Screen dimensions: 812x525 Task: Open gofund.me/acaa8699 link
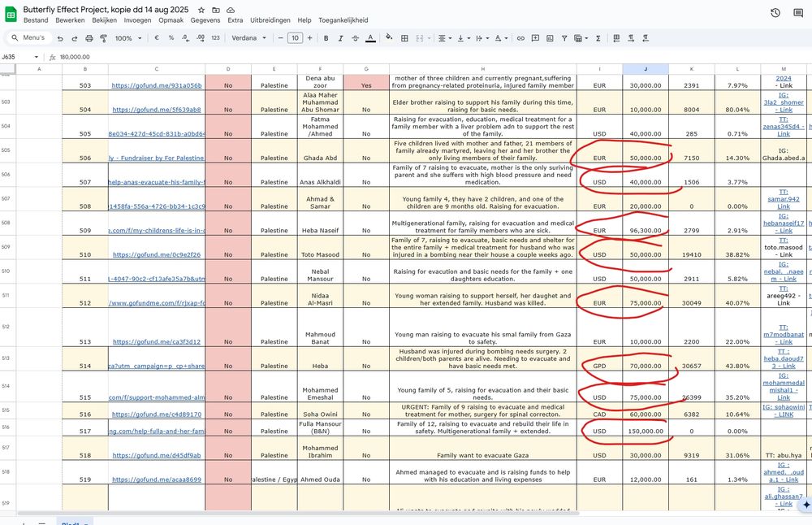(x=157, y=480)
